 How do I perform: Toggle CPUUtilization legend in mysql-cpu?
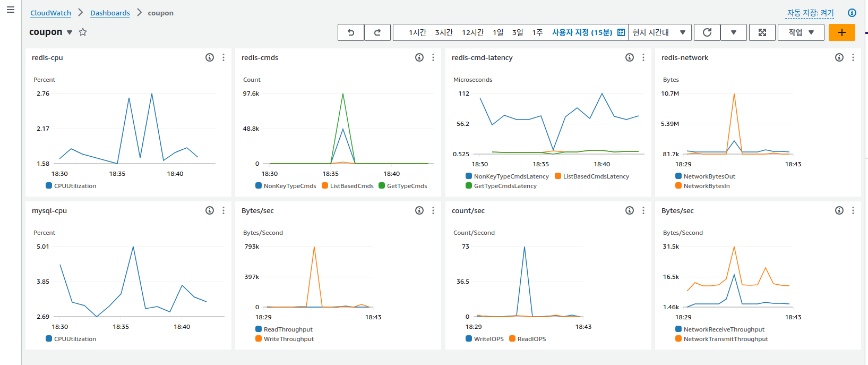71,339
